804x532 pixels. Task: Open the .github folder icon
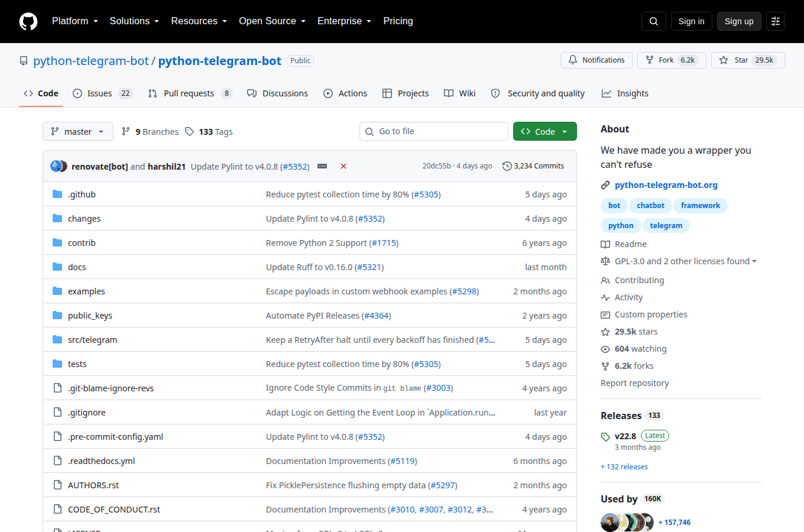coord(57,194)
